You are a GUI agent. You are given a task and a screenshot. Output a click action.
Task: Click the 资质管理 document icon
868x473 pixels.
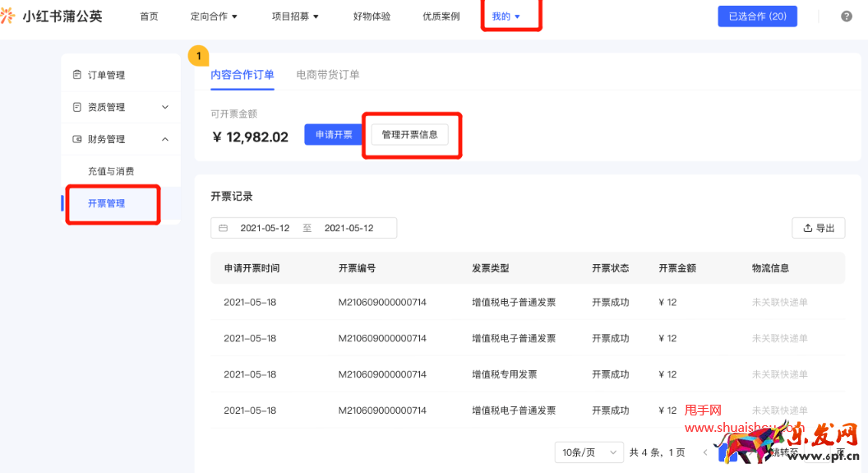(77, 107)
